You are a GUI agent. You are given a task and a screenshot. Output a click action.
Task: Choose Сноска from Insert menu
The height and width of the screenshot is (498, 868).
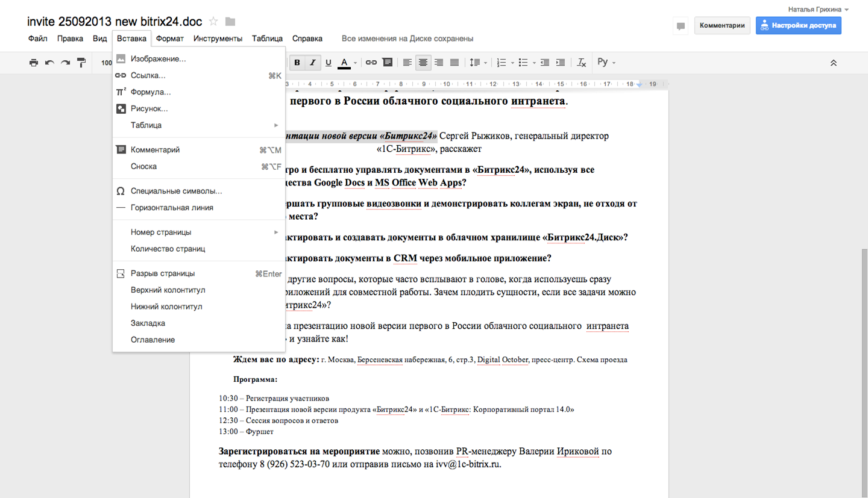[199, 167]
